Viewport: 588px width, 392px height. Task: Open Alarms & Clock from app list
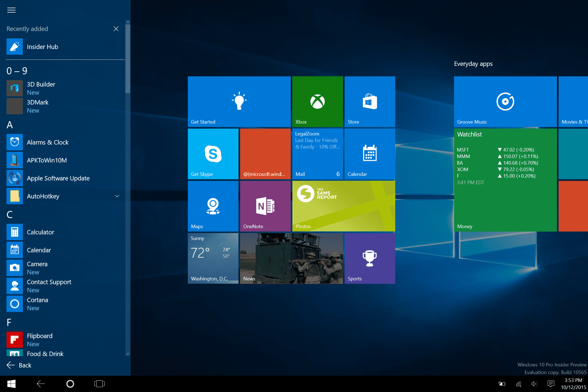[x=48, y=142]
